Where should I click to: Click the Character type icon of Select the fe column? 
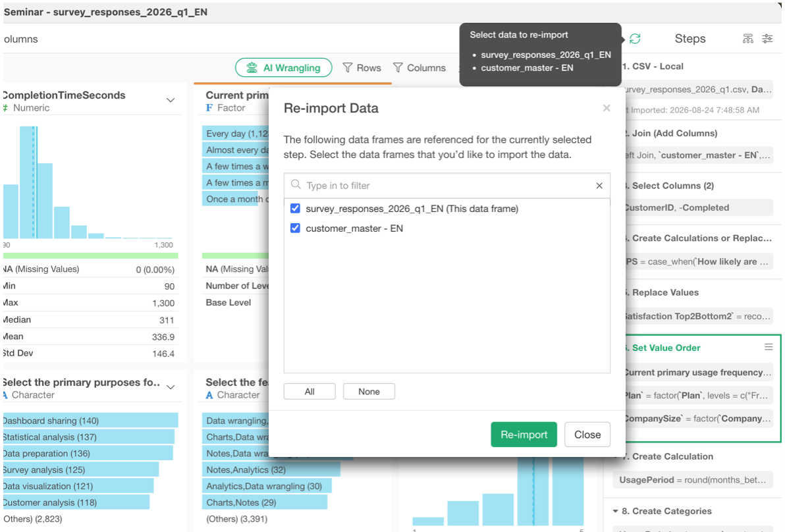click(x=209, y=395)
